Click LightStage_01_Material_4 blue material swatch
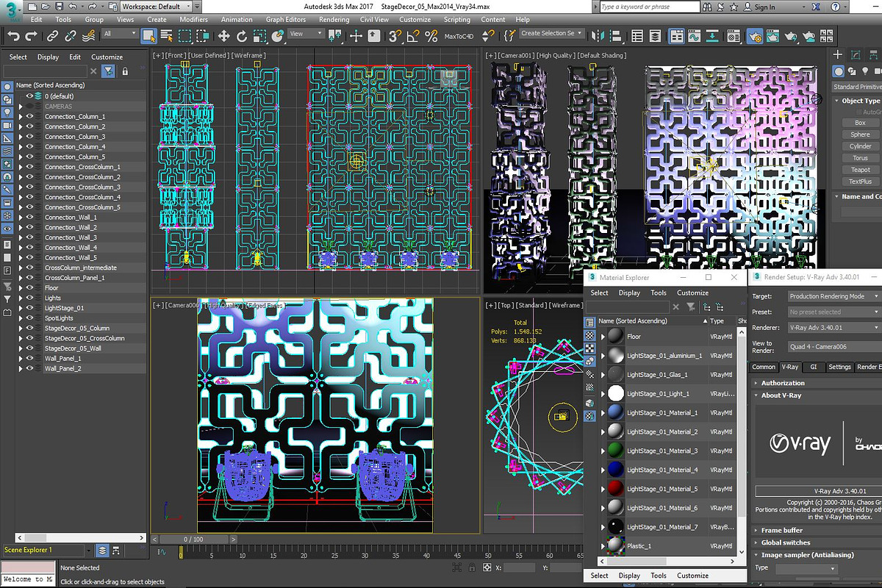 (615, 470)
